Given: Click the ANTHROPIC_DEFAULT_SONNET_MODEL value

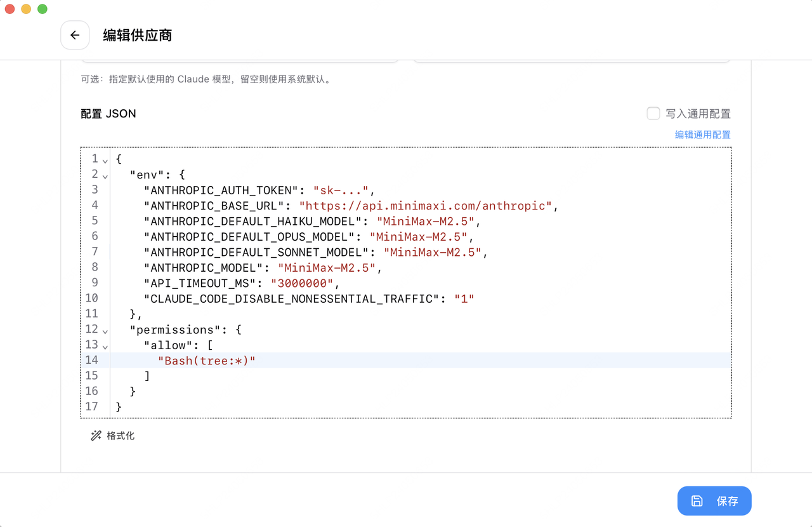Looking at the screenshot, I should click(x=432, y=252).
